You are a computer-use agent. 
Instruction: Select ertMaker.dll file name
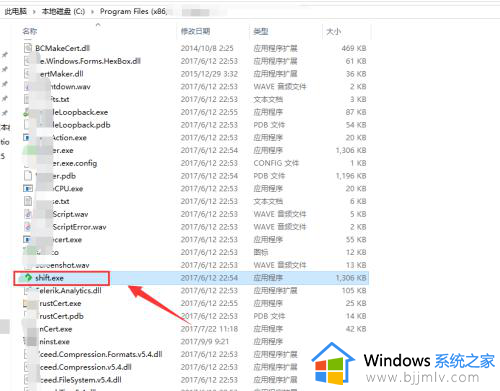(62, 74)
